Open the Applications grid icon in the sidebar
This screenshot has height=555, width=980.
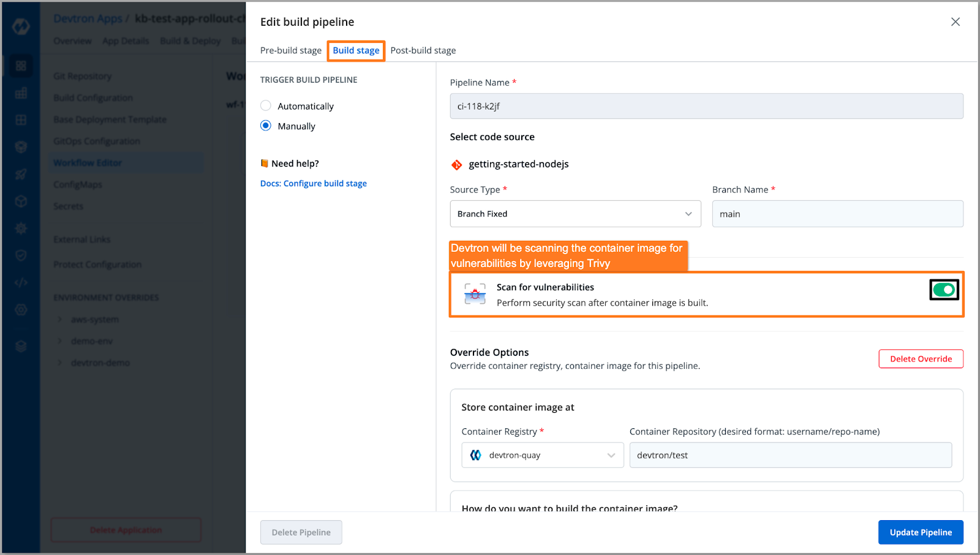click(x=21, y=66)
